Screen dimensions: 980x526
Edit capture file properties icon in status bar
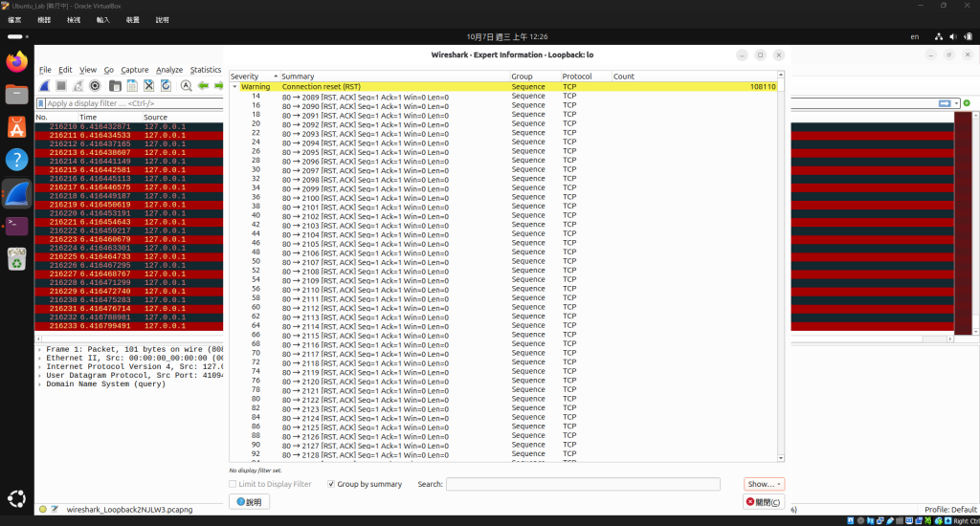click(55, 509)
